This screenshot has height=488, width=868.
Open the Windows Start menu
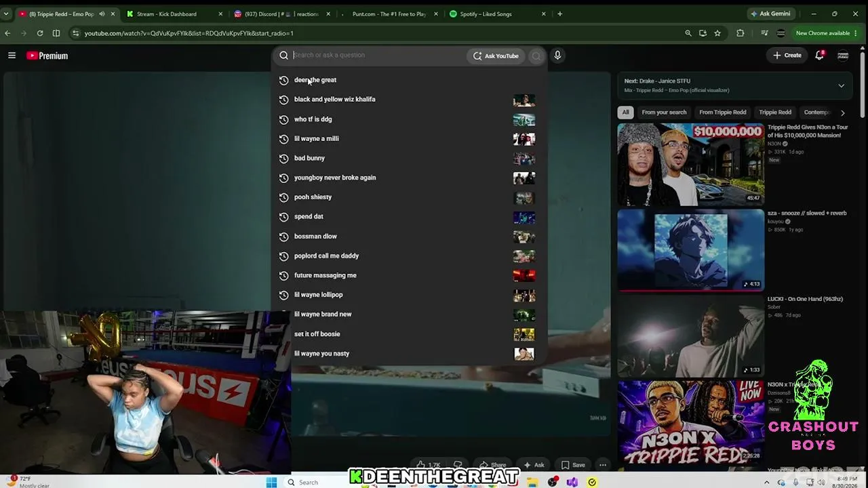coord(271,482)
